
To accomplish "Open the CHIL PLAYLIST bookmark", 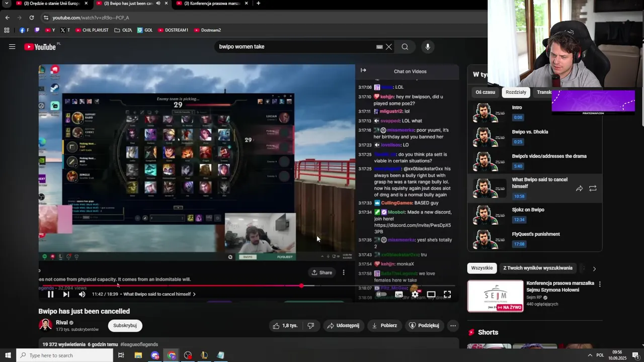I will (x=92, y=30).
